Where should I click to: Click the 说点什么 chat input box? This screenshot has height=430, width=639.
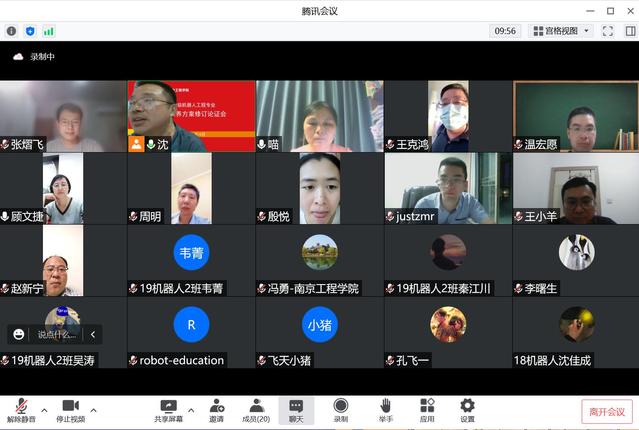coord(57,334)
